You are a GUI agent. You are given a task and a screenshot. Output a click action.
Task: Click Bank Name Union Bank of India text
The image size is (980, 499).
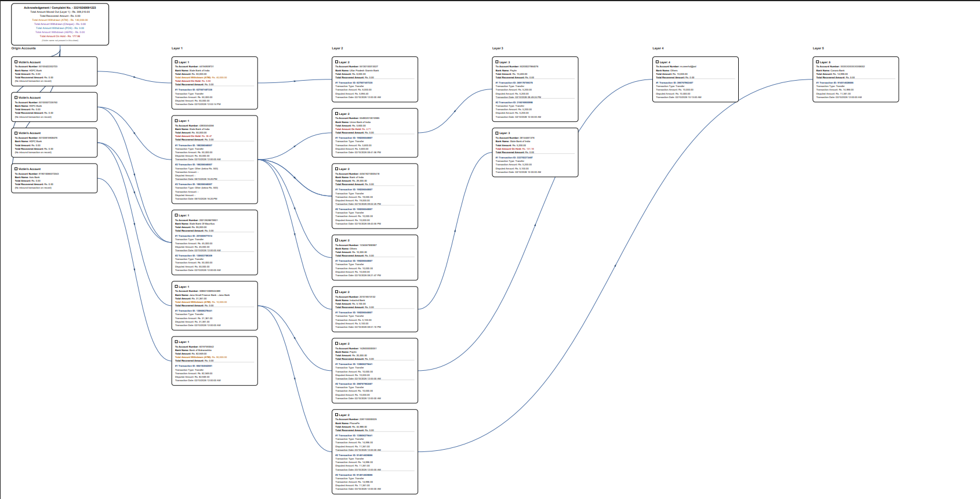coord(353,122)
